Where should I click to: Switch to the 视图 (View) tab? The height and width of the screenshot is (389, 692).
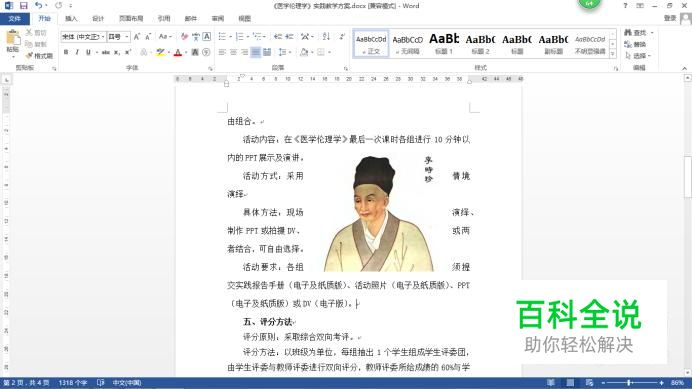(x=244, y=19)
